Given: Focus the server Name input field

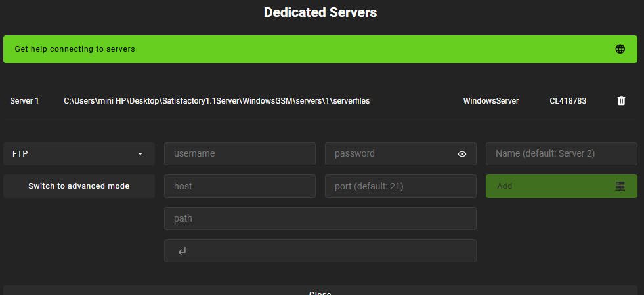Looking at the screenshot, I should (x=561, y=154).
